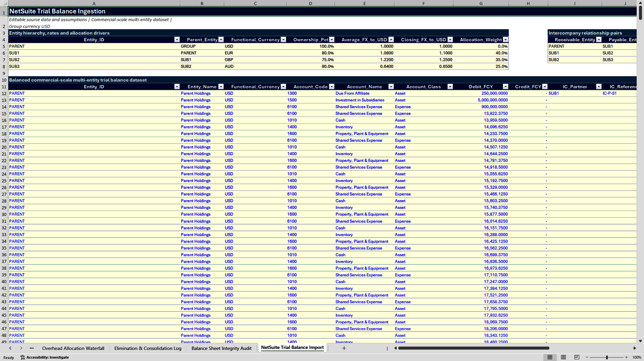Viewport: 644px width, 361px height.
Task: Open Ownership_Pct filter dropdown
Action: tap(332, 40)
